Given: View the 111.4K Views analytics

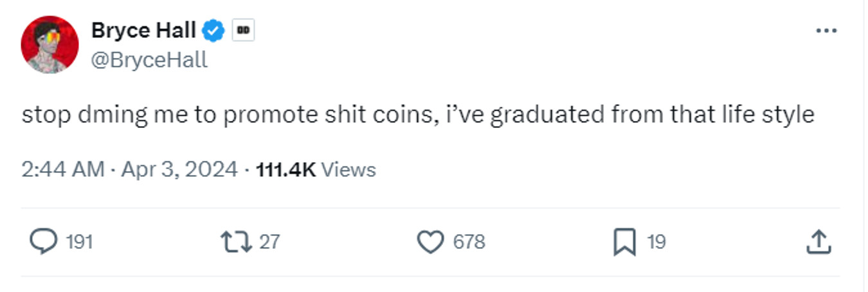Looking at the screenshot, I should pyautogui.click(x=316, y=170).
